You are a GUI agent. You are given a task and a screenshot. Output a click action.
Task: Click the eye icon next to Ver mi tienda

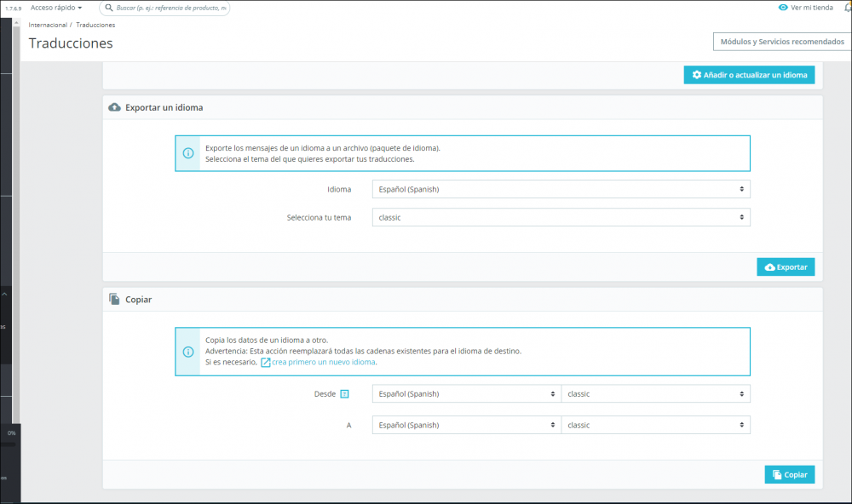[x=783, y=8]
